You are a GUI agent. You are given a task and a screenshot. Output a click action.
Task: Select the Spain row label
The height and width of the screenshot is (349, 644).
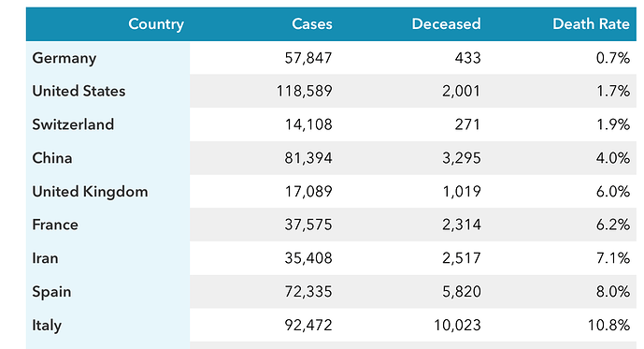pyautogui.click(x=51, y=292)
